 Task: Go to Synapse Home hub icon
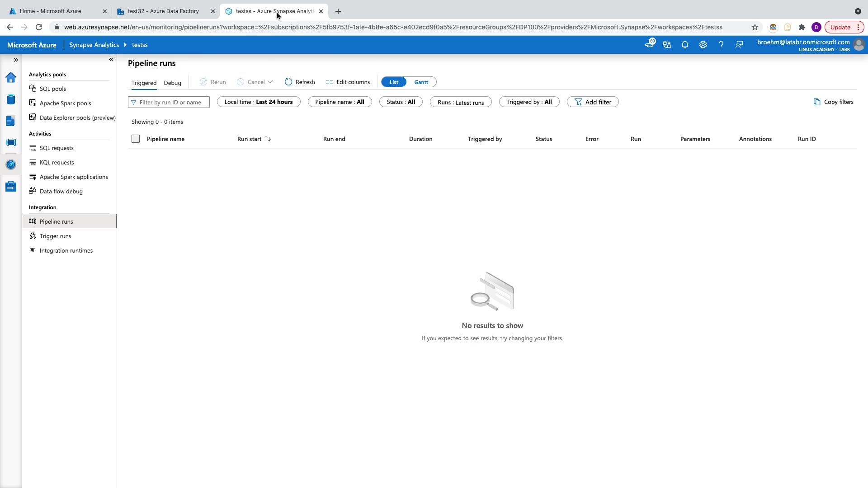point(11,78)
